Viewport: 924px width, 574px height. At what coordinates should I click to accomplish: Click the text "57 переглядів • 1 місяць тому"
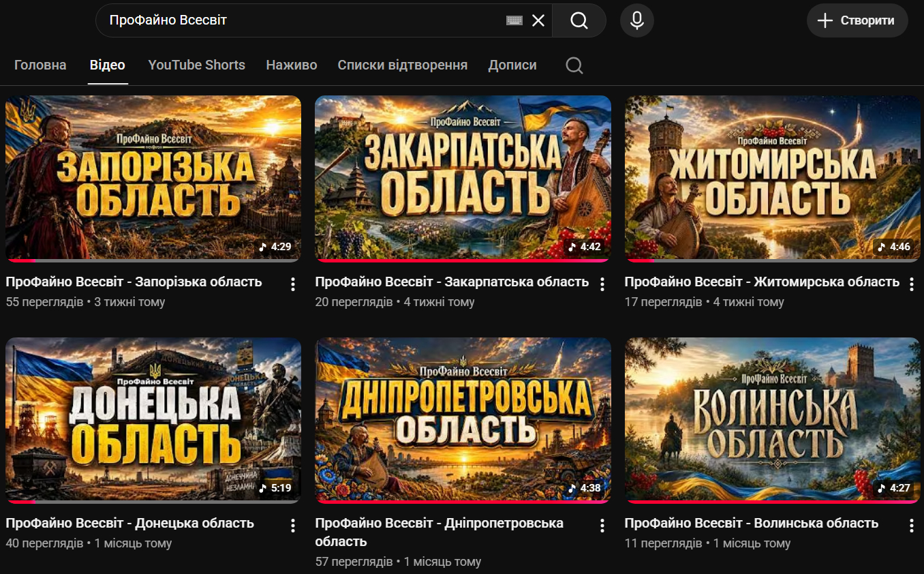pos(398,562)
